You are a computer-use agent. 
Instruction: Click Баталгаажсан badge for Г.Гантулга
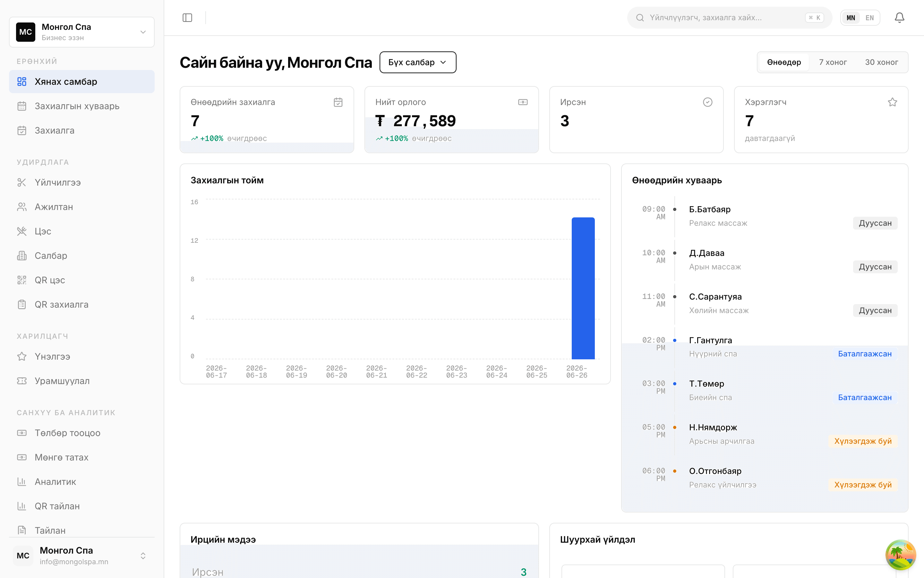click(865, 354)
